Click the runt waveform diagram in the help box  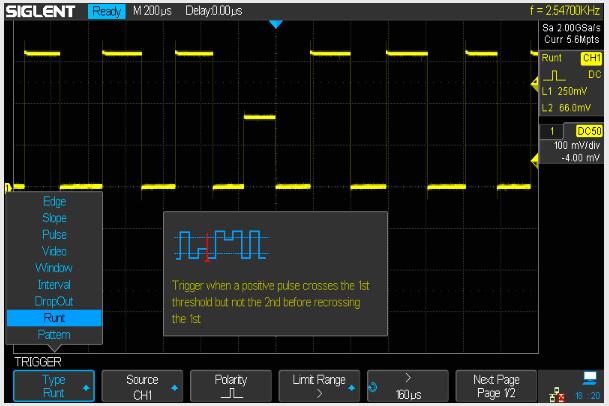217,244
